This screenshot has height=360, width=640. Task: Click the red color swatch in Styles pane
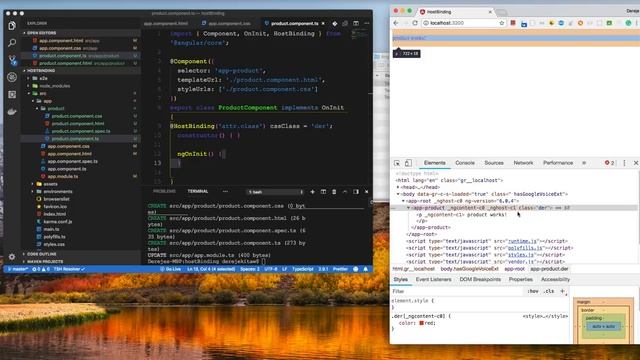coord(421,323)
